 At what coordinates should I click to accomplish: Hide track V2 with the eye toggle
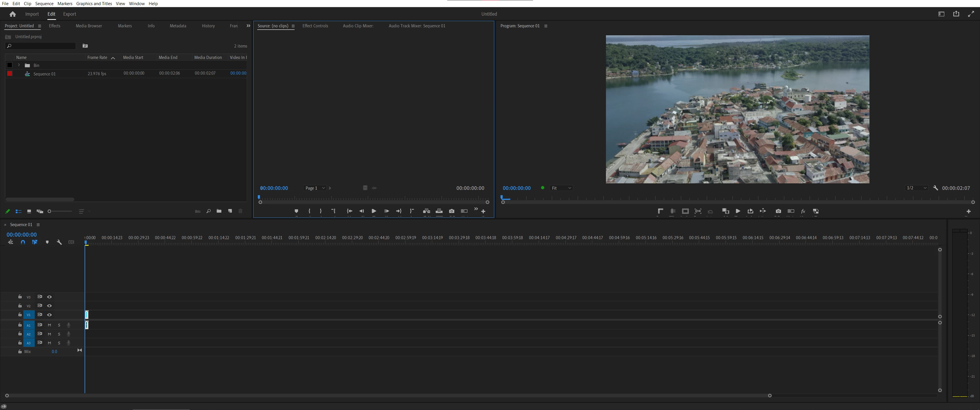click(x=50, y=306)
